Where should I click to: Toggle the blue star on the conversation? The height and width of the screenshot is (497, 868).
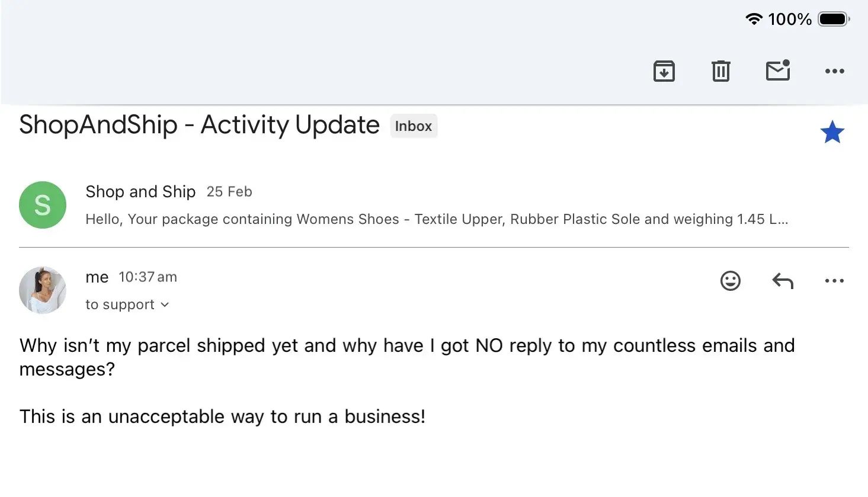[832, 132]
